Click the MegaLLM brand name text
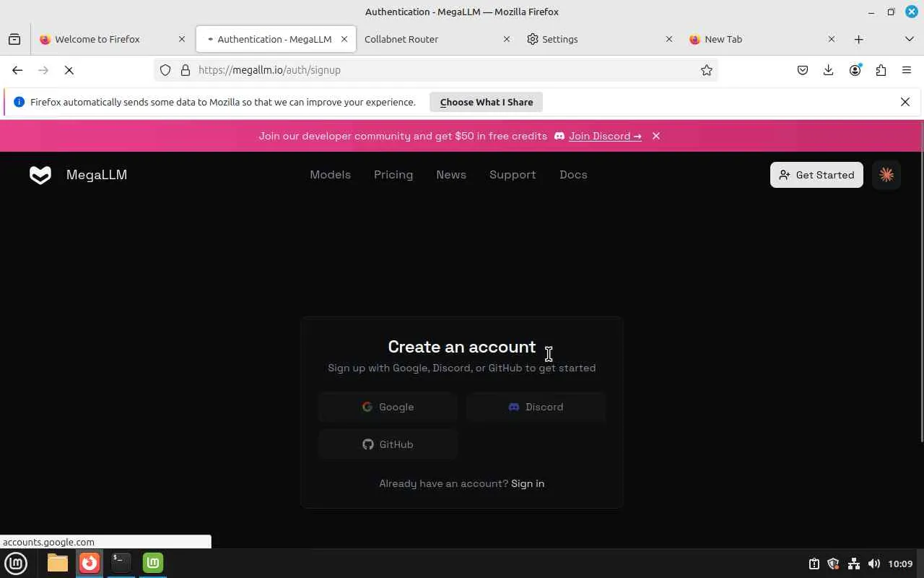 click(97, 175)
